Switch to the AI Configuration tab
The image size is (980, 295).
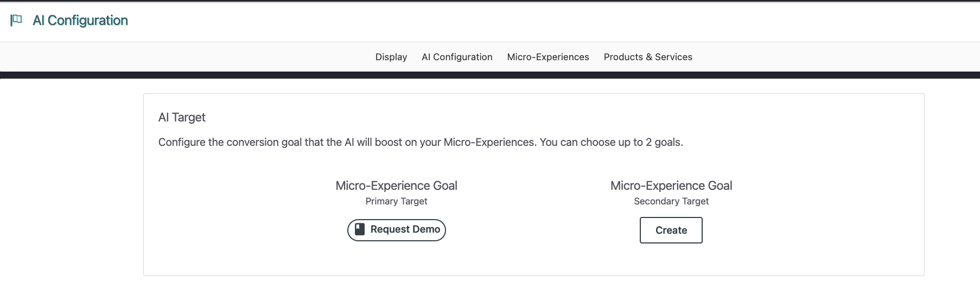(457, 57)
